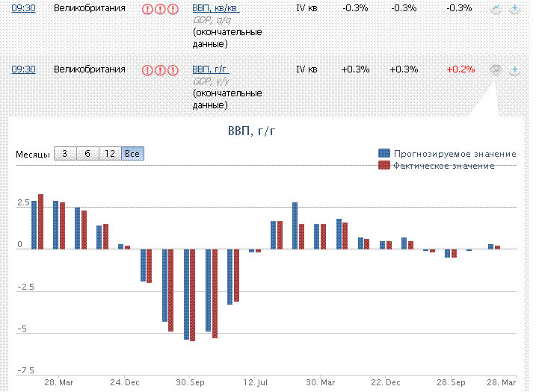Click plus icon in ВВП, г/г row
This screenshot has width=536, height=392.
pos(514,70)
